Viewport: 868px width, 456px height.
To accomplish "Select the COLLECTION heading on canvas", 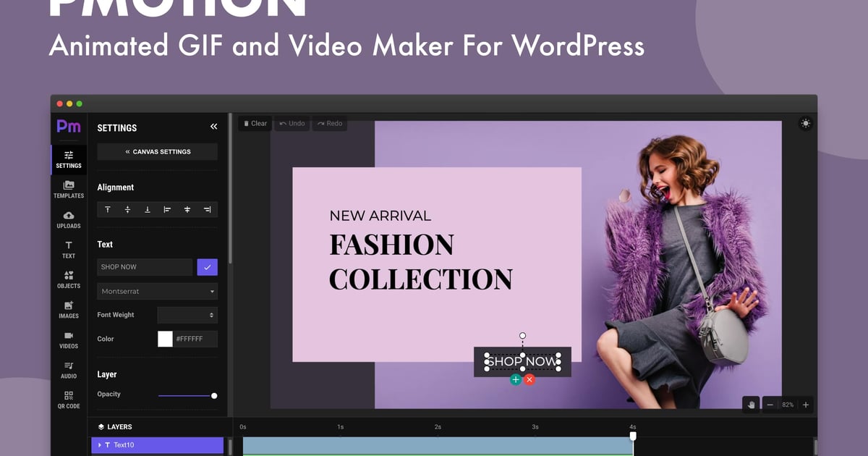I will [421, 279].
